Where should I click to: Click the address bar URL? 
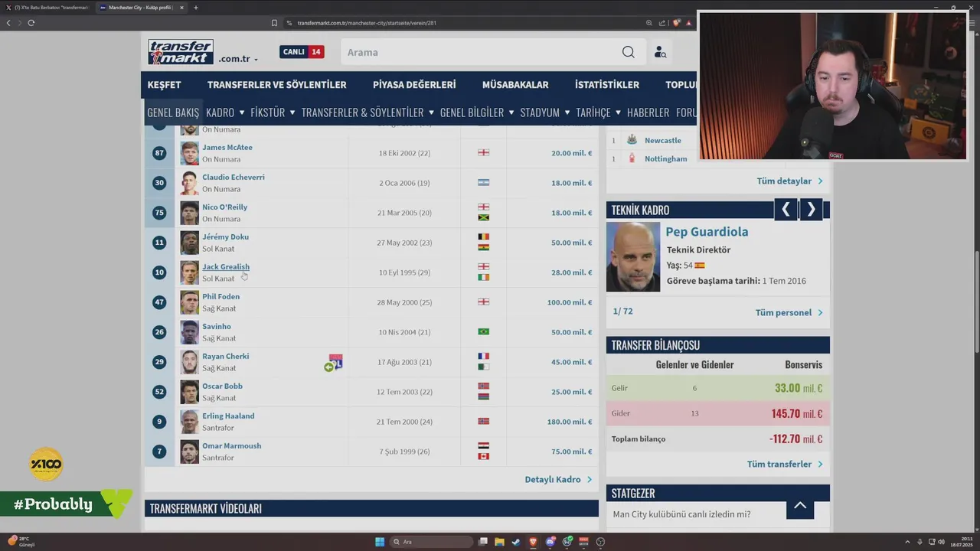coord(367,23)
